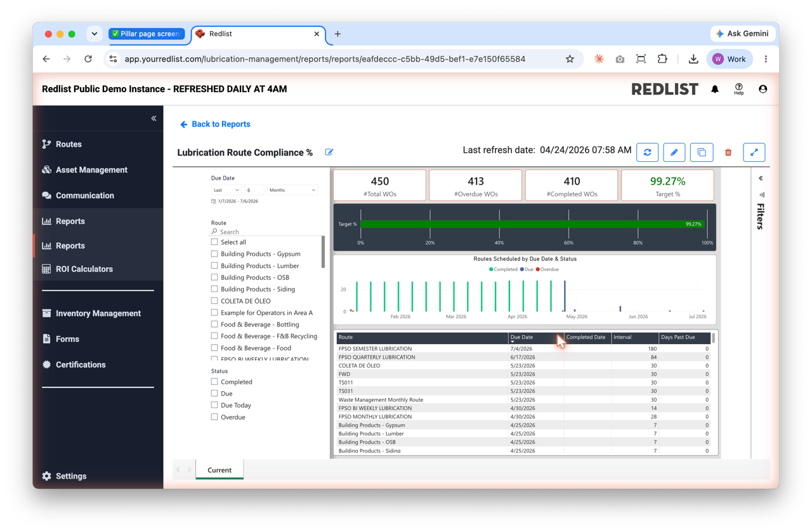Open user account profile icon
This screenshot has height=532, width=812.
click(763, 90)
